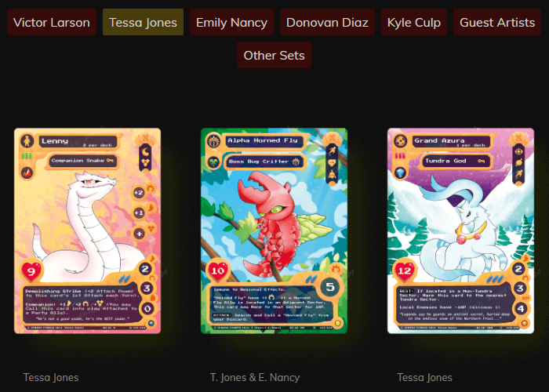Viewport: 549px width, 392px height.
Task: Click the person icon next to Lenny name
Action: click(x=27, y=141)
